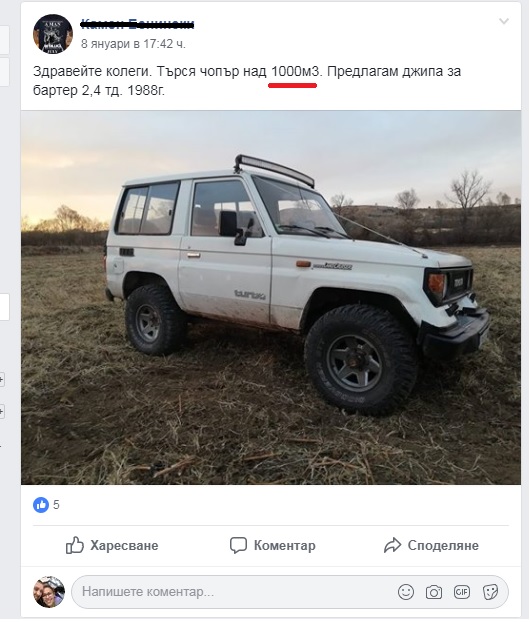Screen dimensions: 530x622
Task: Like the post via Харесване label
Action: tap(124, 545)
